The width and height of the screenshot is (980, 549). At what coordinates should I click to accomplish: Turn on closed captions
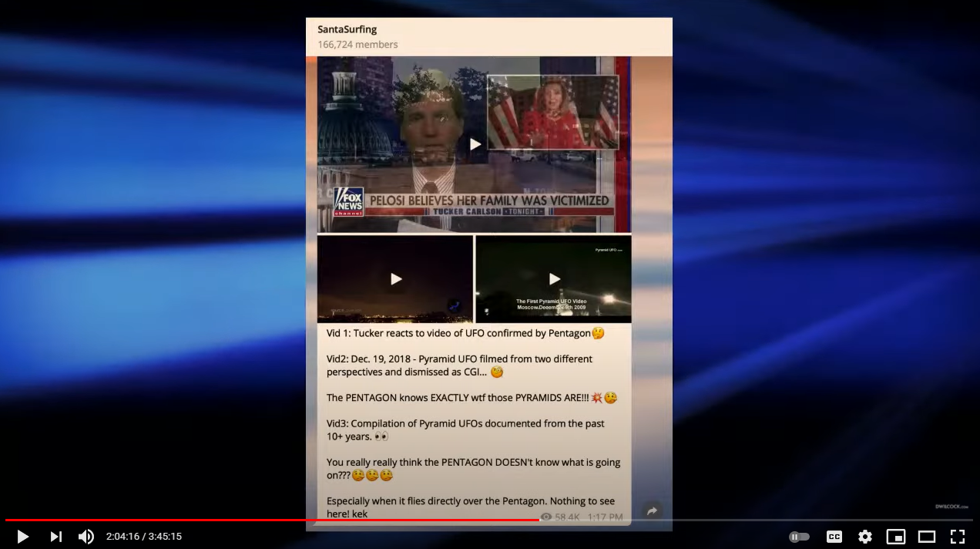pos(834,537)
